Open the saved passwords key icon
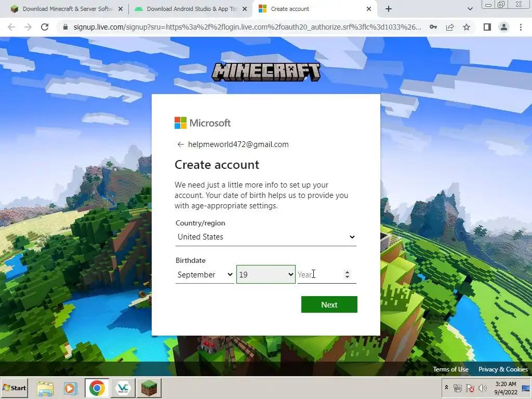Viewport: 532px width, 399px height. click(x=433, y=27)
